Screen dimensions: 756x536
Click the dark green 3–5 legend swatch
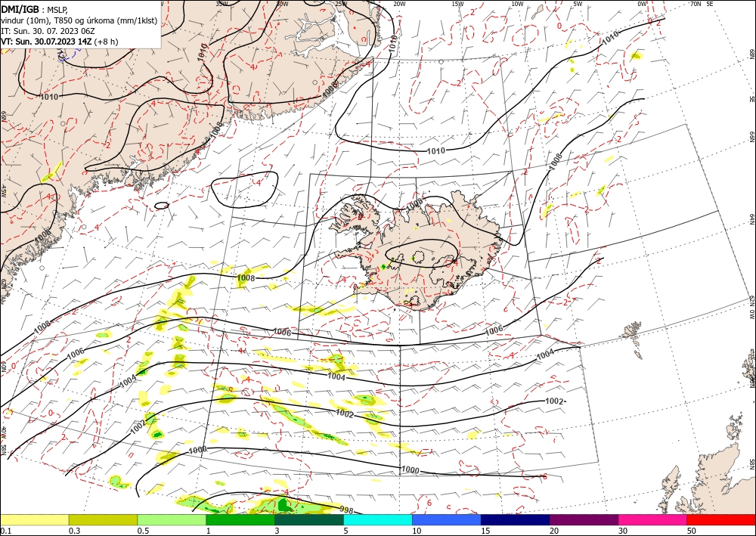coord(309,519)
